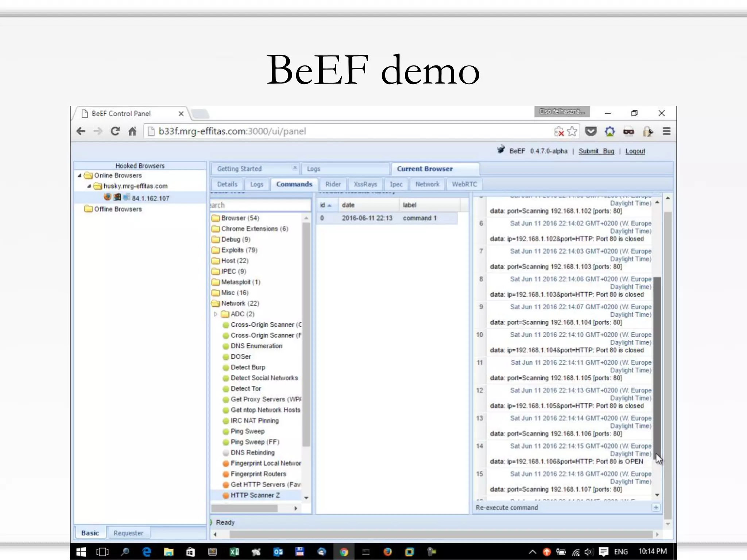Screen dimensions: 747x560
Task: Open taskbar search magnifier
Action: (x=125, y=552)
